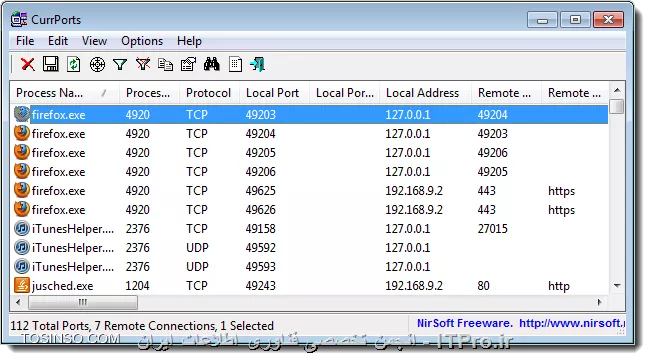Click the Close Selected TCP Connections red X icon
The width and height of the screenshot is (650, 360).
(28, 64)
